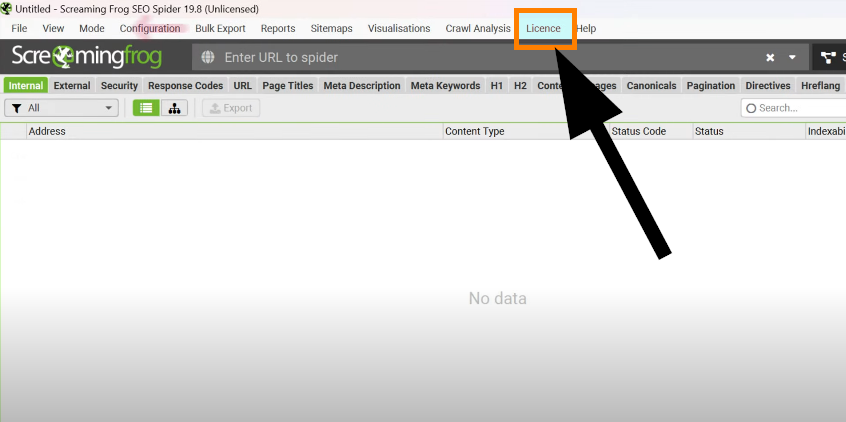The height and width of the screenshot is (422, 846).
Task: Click the globe icon in URL bar
Action: pyautogui.click(x=208, y=57)
